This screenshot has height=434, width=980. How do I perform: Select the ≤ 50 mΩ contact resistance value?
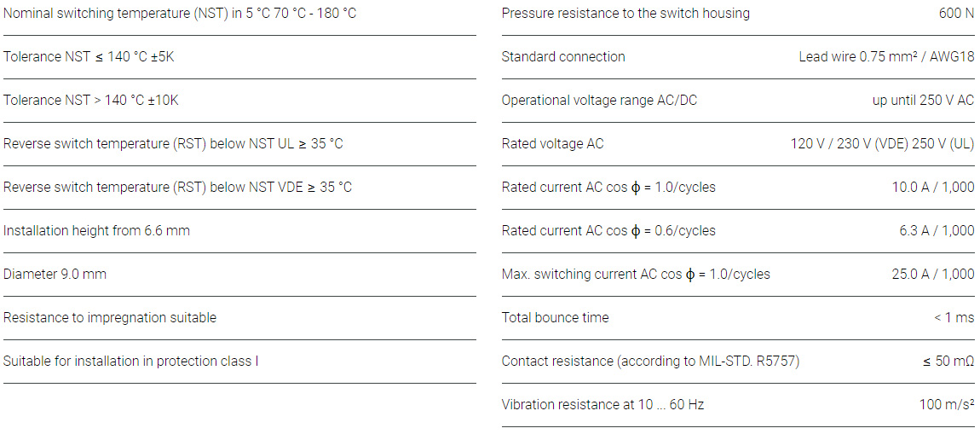pyautogui.click(x=948, y=362)
